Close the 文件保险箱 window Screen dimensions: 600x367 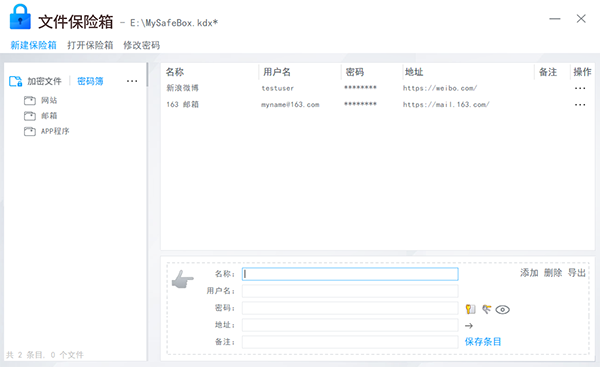click(581, 19)
